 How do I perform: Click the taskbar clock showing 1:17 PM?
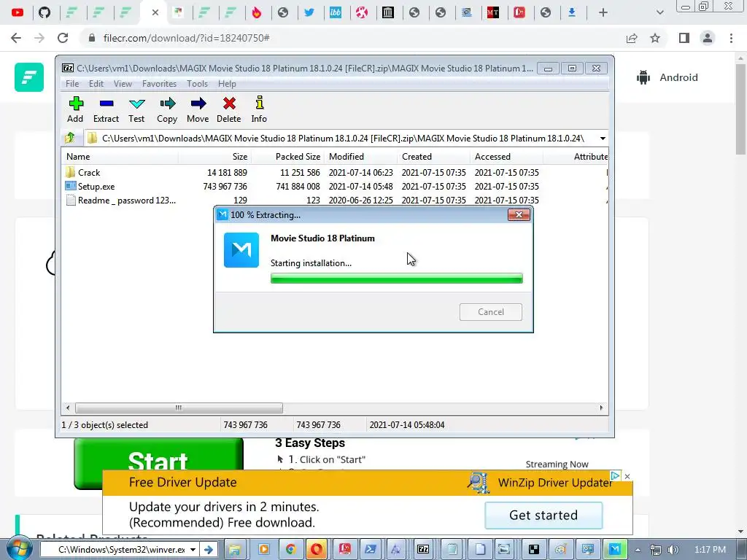(711, 550)
